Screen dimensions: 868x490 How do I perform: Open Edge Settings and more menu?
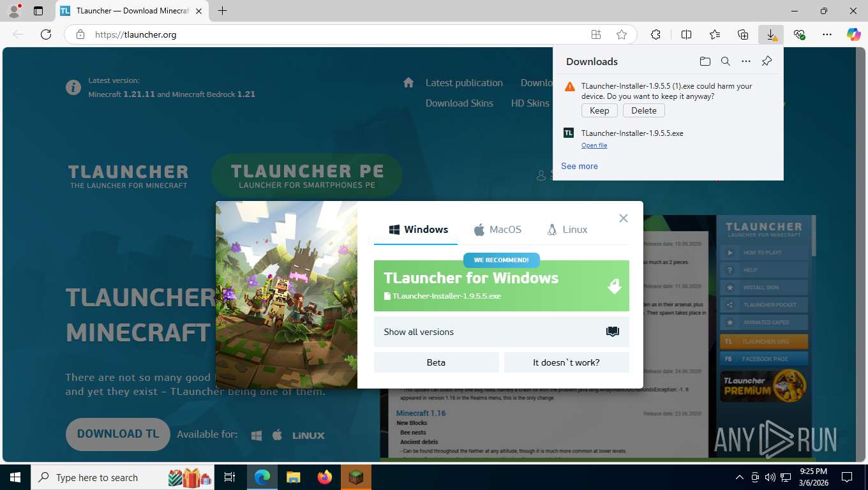827,34
